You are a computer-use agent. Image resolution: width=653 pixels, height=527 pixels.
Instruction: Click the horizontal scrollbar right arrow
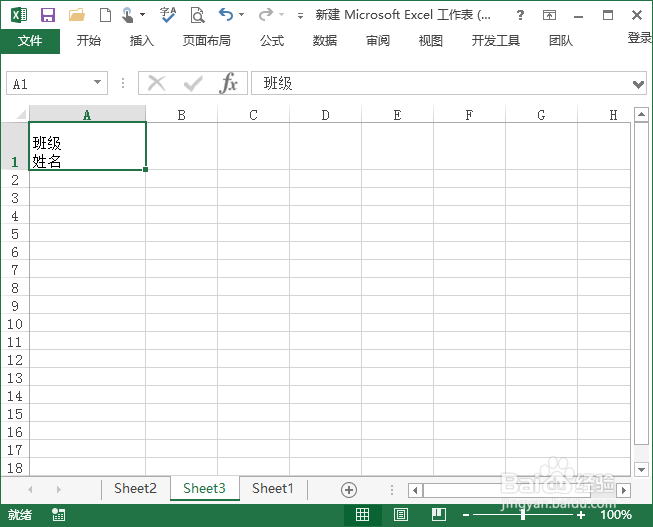[623, 490]
